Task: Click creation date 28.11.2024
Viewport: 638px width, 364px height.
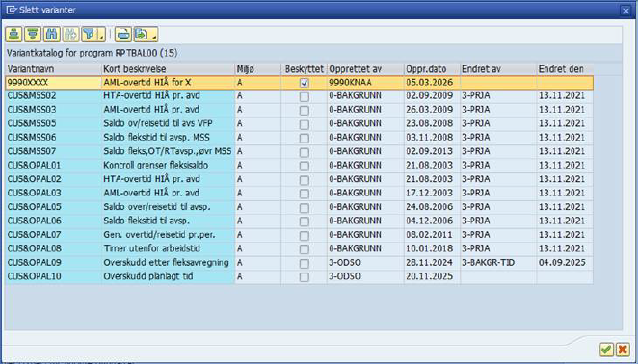Action: tap(432, 263)
